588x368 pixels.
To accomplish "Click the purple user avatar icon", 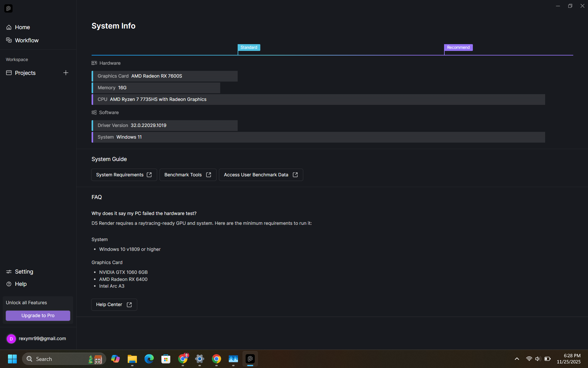I will click(11, 339).
